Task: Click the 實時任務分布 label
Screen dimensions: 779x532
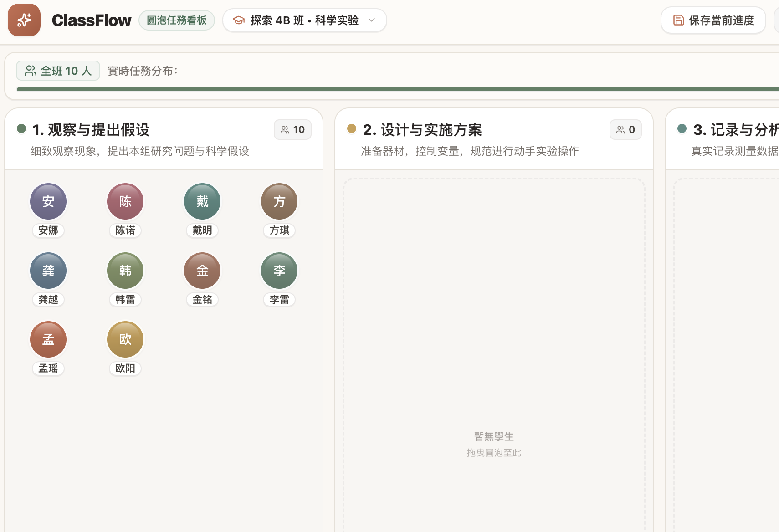Action: coord(143,71)
